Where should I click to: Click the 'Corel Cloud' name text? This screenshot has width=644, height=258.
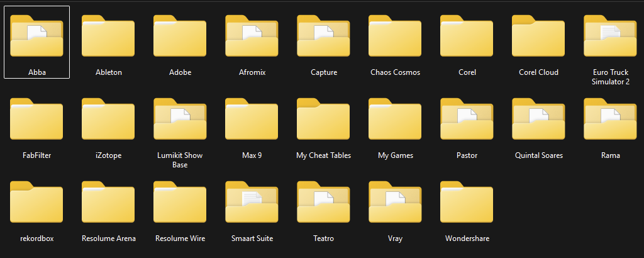pyautogui.click(x=538, y=72)
